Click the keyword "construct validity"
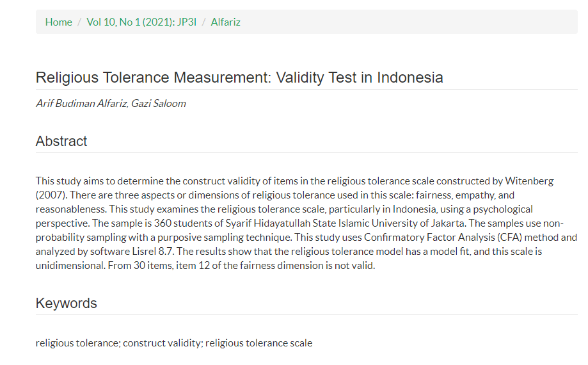The image size is (588, 365). coord(162,343)
